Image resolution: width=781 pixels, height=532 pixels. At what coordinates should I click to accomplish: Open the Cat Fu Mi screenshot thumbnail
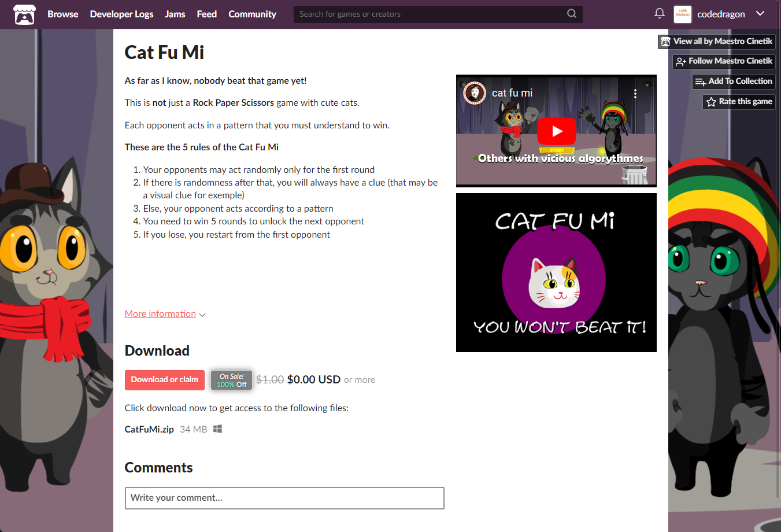[x=556, y=273]
